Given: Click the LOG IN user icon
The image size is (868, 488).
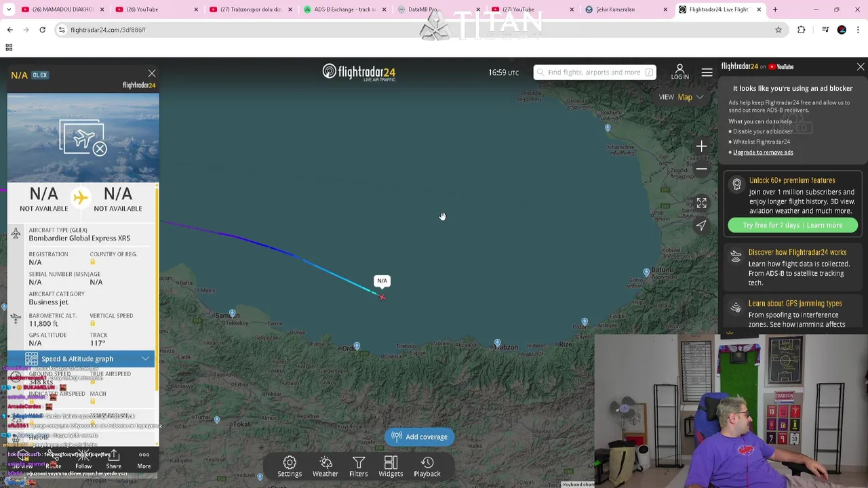Looking at the screenshot, I should [x=679, y=72].
